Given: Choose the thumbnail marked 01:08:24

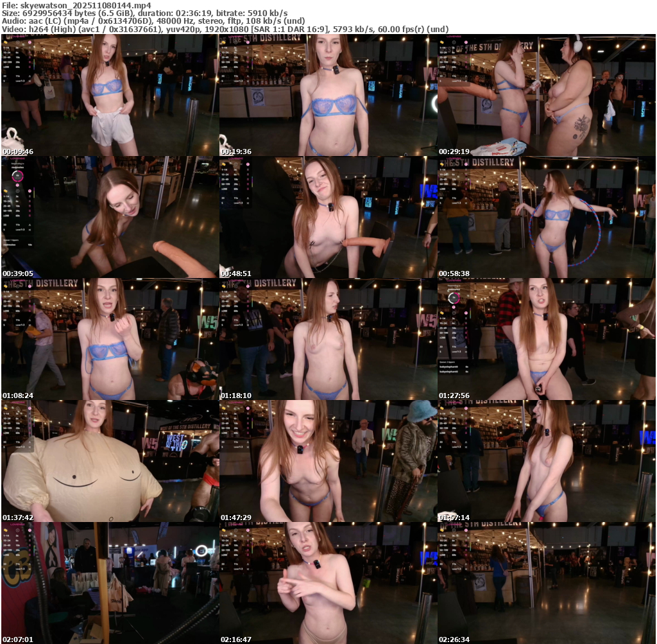Looking at the screenshot, I should 110,339.
